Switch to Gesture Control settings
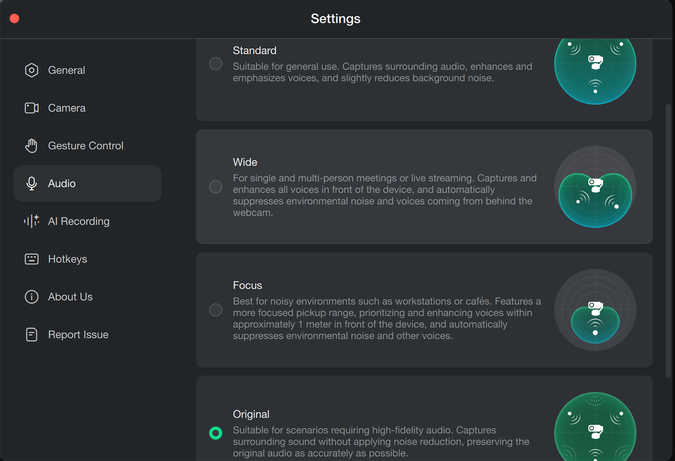 tap(87, 146)
